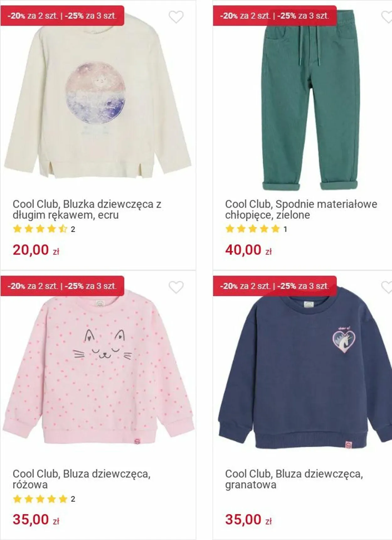View five-star rating of green trousers
Viewport: 392px width, 540px height.
point(256,229)
